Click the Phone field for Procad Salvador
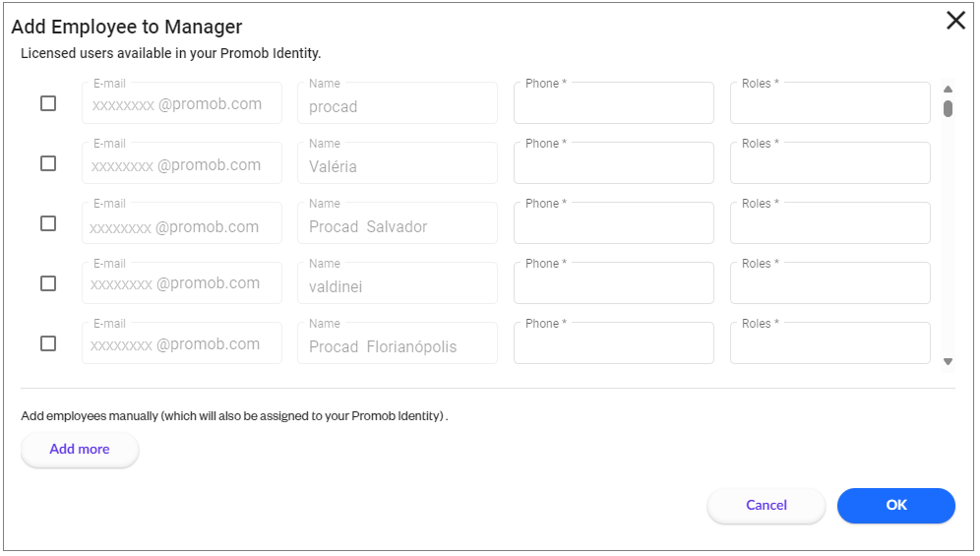This screenshot has height=556, width=980. tap(613, 224)
